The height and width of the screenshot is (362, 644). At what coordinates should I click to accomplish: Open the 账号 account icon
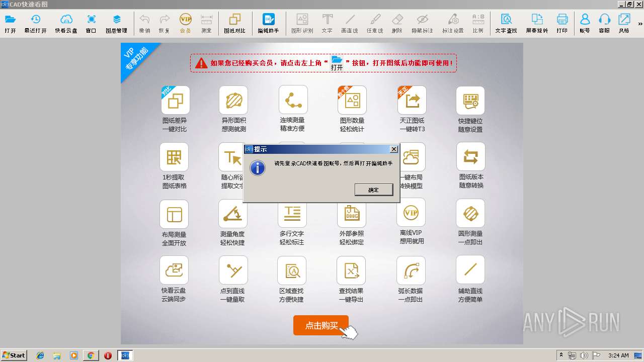pos(585,23)
